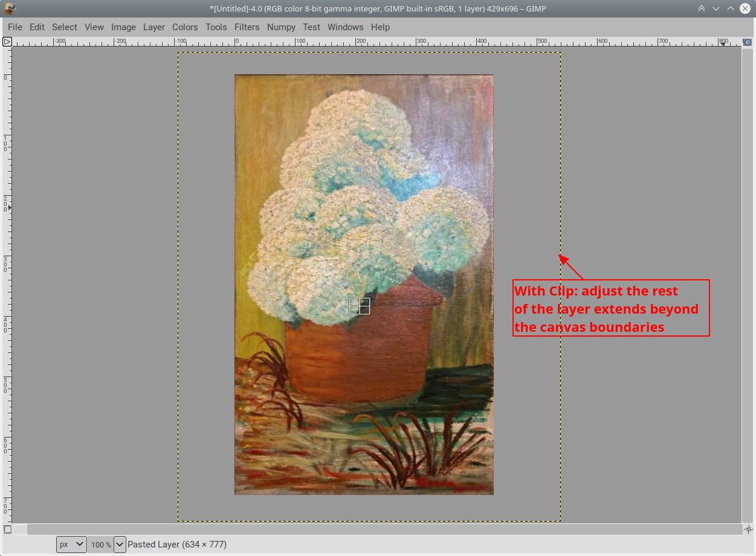Open the Windows menu
Image resolution: width=756 pixels, height=556 pixels.
346,27
